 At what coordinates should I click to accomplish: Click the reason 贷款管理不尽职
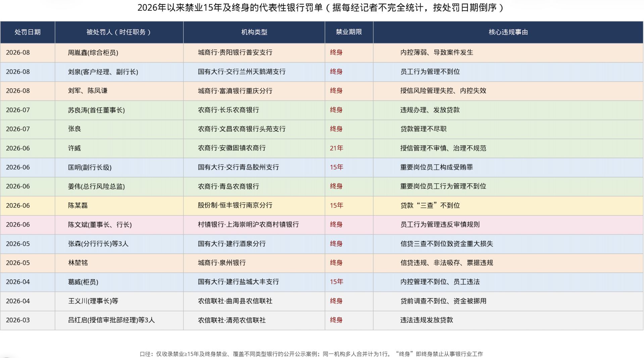(x=423, y=129)
